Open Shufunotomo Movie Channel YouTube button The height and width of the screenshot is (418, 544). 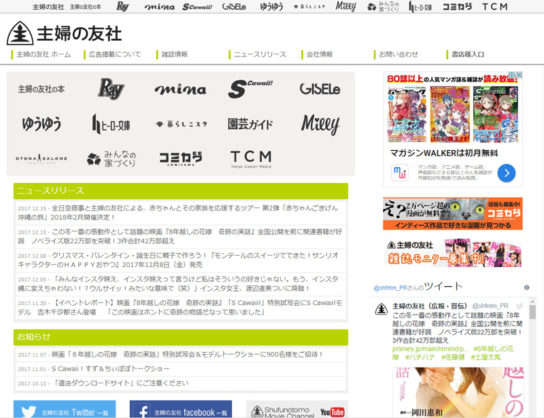[297, 409]
